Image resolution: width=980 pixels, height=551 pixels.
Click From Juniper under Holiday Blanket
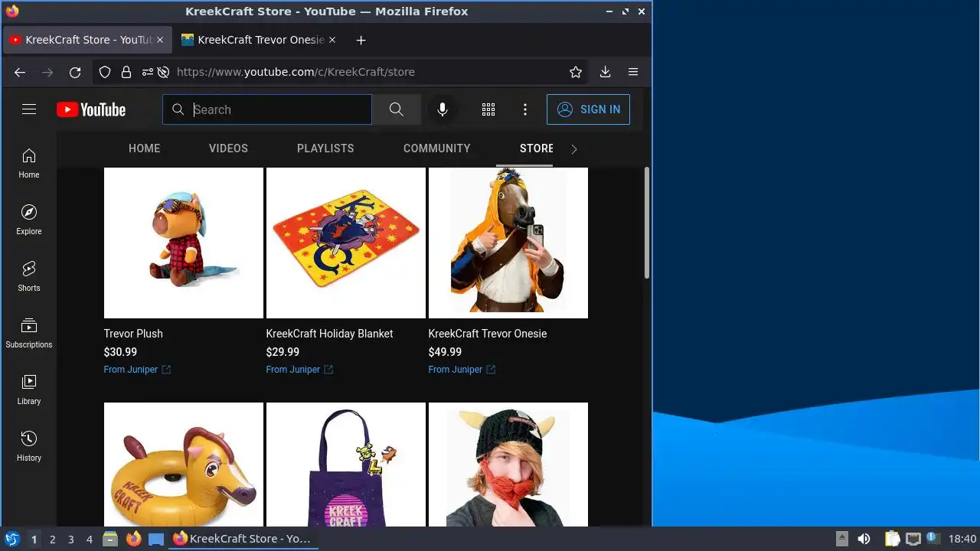[293, 370]
